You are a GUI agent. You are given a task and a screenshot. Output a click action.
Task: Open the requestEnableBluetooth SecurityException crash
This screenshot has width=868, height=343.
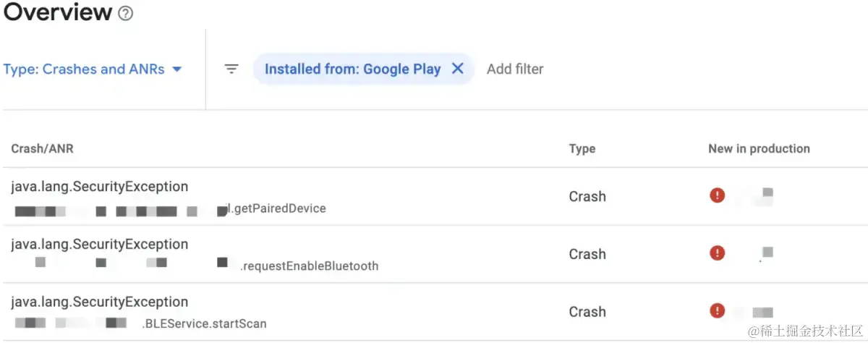pos(99,245)
